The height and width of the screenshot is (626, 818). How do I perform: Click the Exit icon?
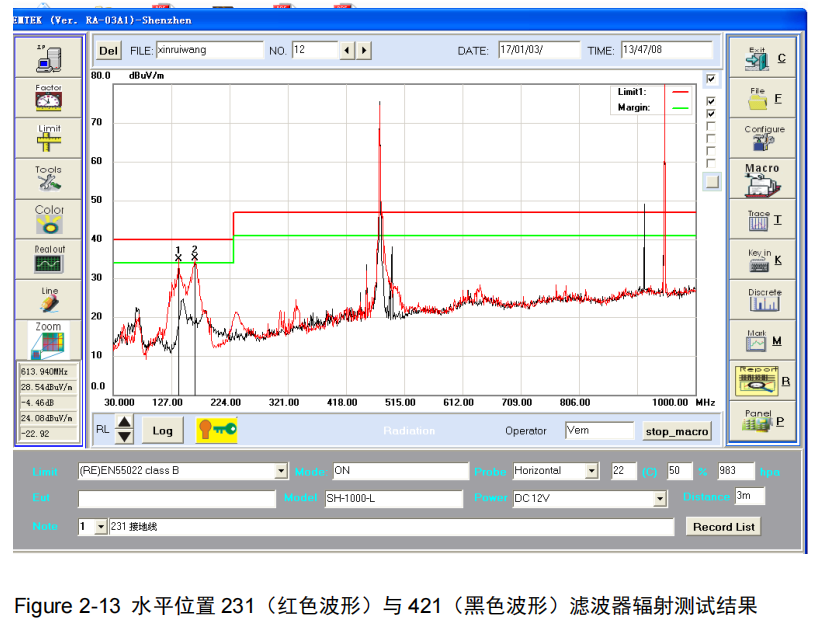[764, 58]
